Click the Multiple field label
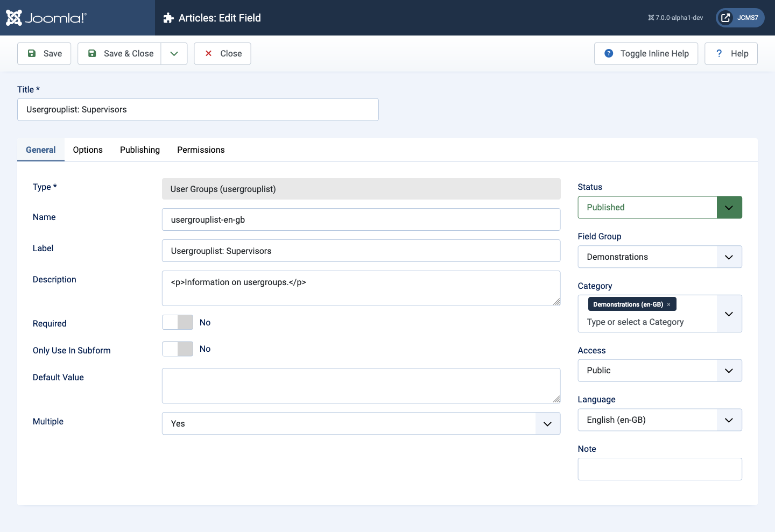Image resolution: width=775 pixels, height=532 pixels. 48,421
